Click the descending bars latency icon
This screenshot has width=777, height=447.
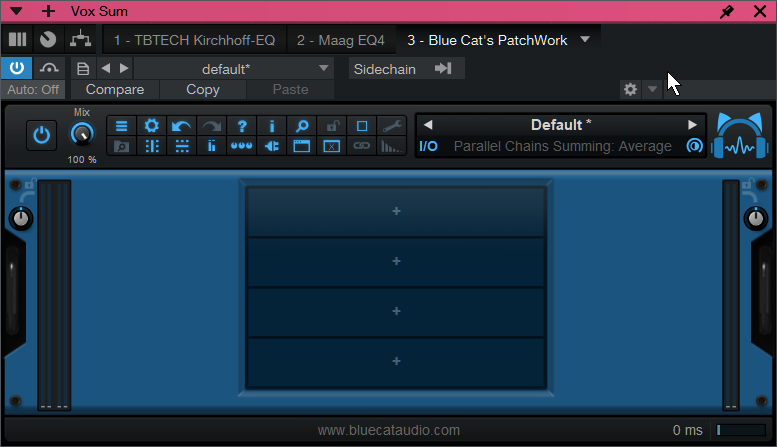click(x=392, y=146)
